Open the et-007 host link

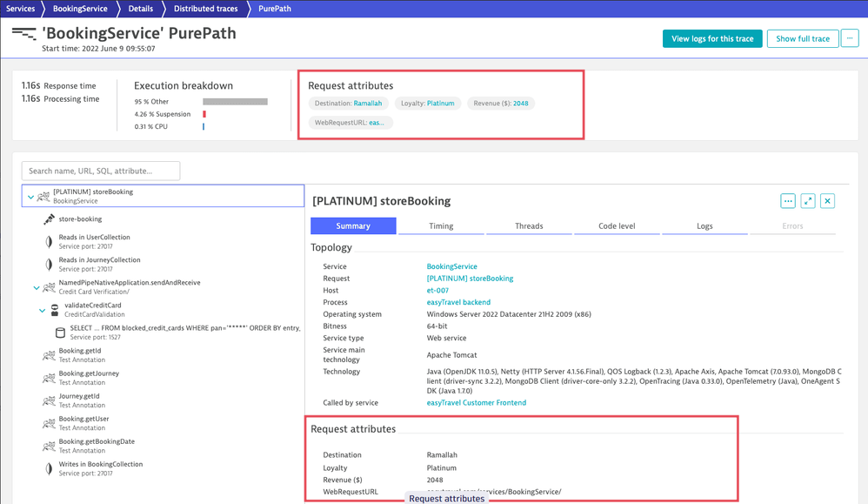437,290
